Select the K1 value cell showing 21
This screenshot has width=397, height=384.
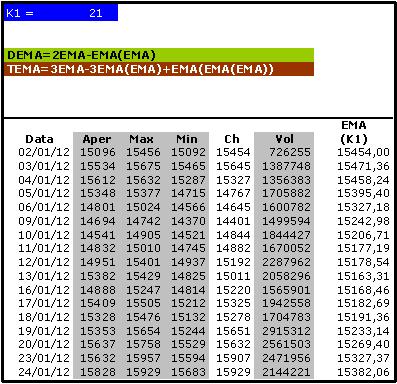click(x=95, y=13)
